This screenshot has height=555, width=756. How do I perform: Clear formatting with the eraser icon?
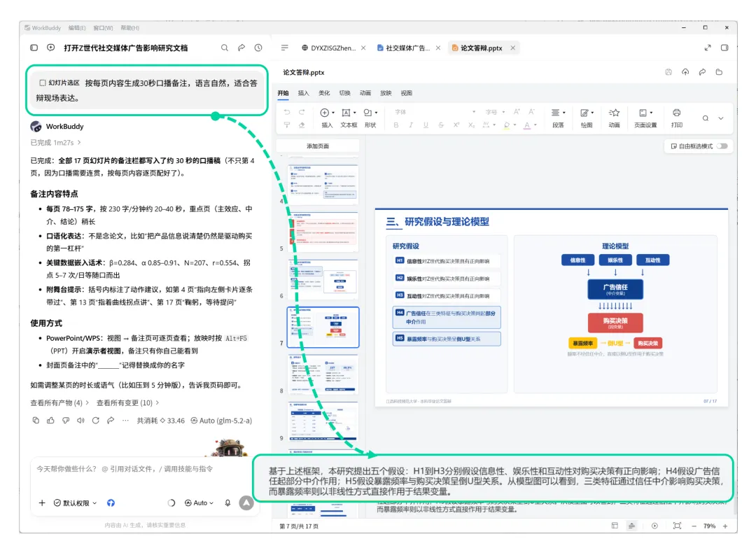pos(302,125)
